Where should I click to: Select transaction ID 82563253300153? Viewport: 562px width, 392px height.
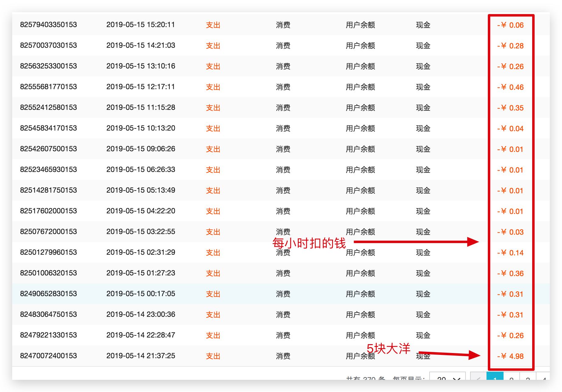pos(48,66)
